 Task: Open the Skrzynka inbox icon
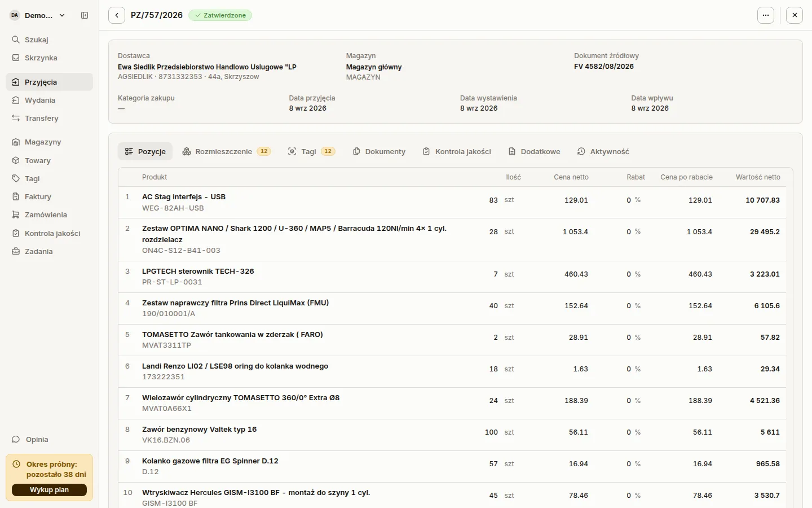(16, 58)
